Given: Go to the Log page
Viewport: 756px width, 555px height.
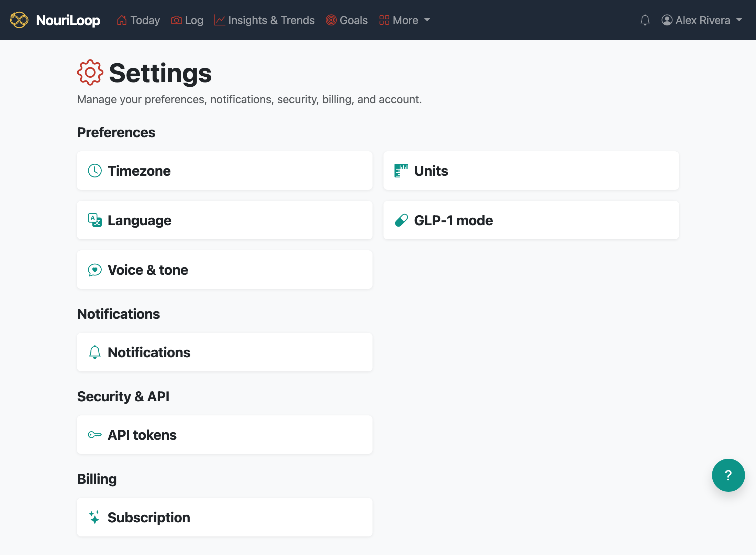Looking at the screenshot, I should click(x=187, y=20).
